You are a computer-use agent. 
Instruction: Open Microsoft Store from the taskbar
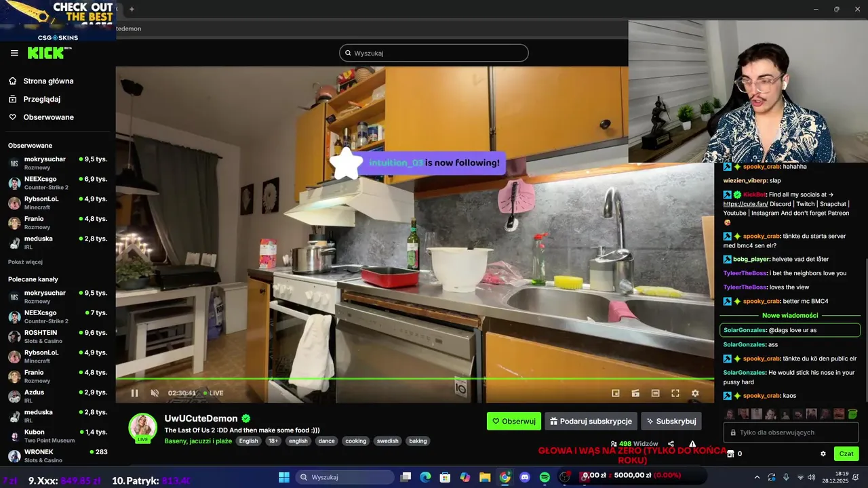[x=445, y=477]
